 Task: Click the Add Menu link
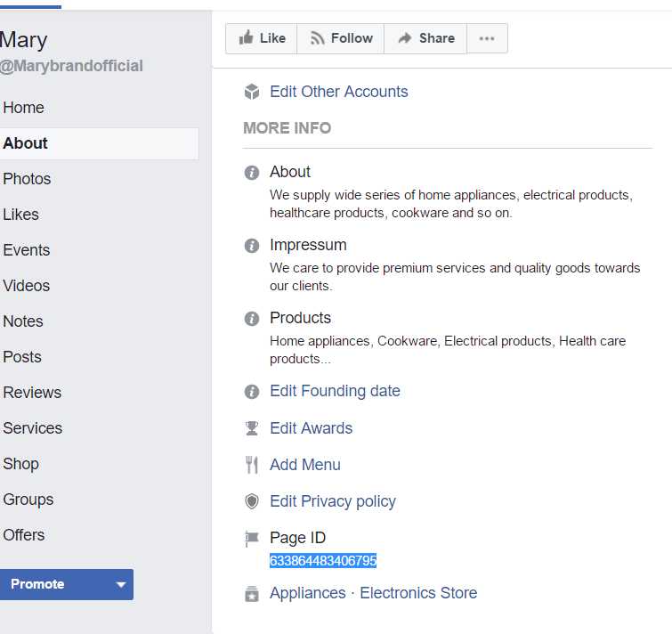coord(304,465)
